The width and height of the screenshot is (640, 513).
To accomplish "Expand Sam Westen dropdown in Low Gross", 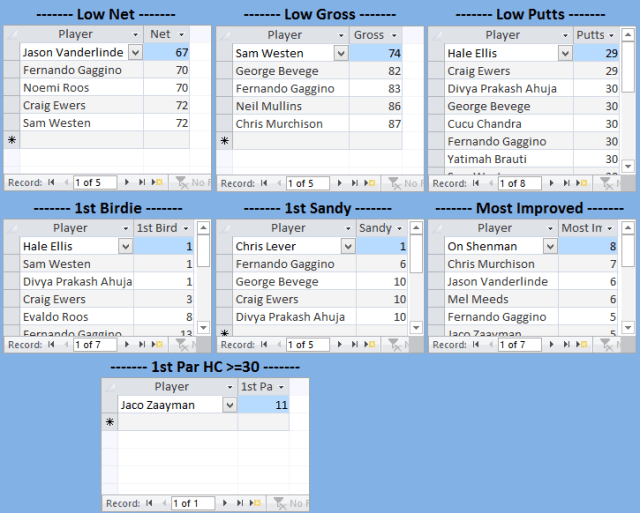I will point(340,53).
